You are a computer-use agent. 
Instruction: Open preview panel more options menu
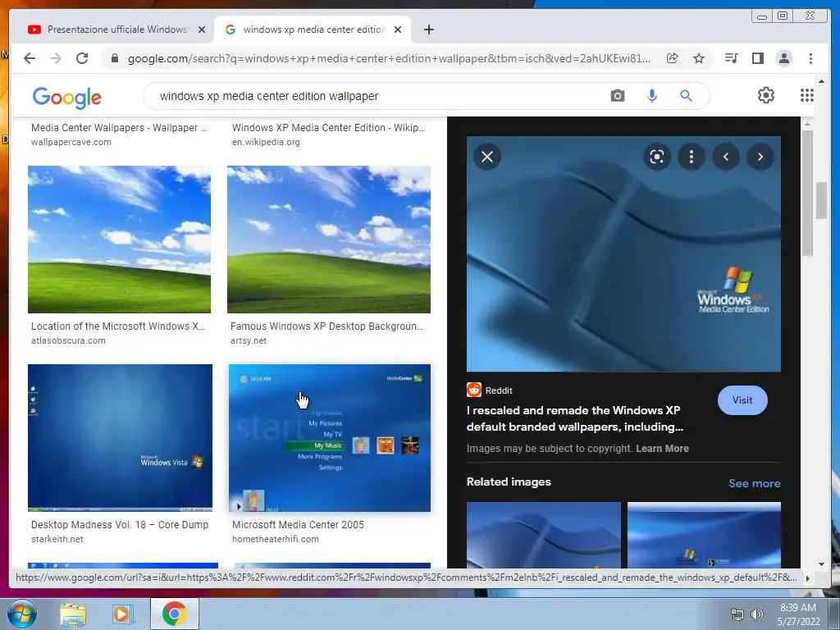691,157
